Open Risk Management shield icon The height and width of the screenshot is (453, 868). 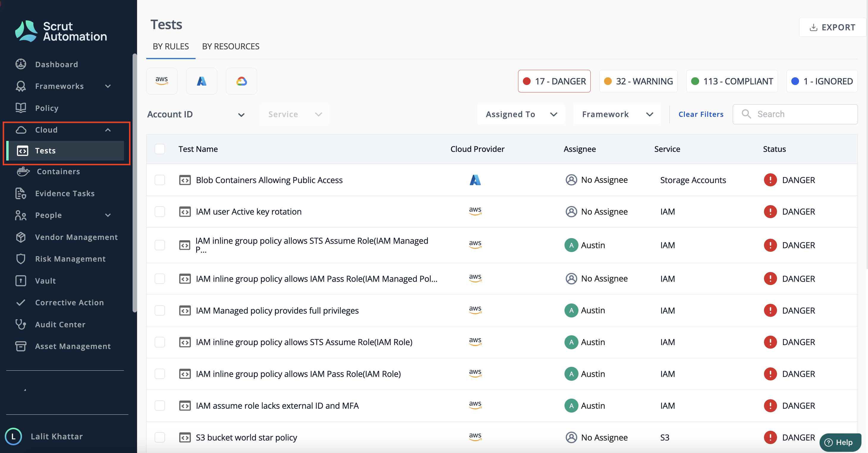(21, 259)
